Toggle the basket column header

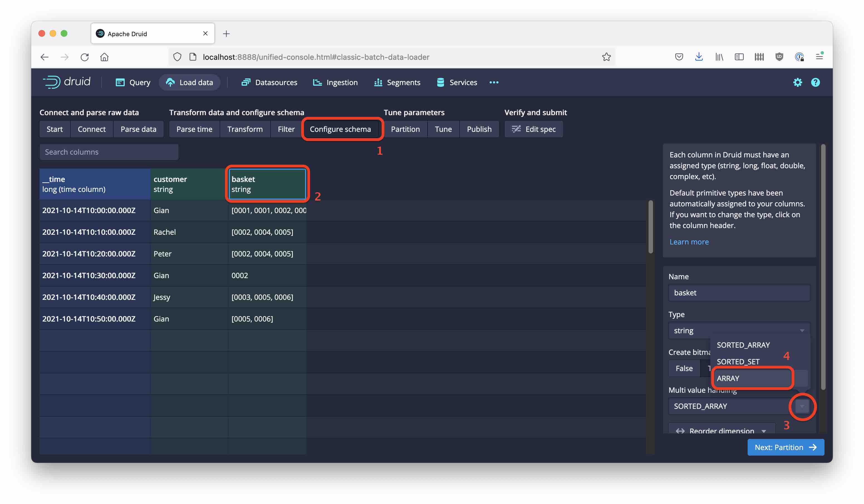pyautogui.click(x=267, y=184)
